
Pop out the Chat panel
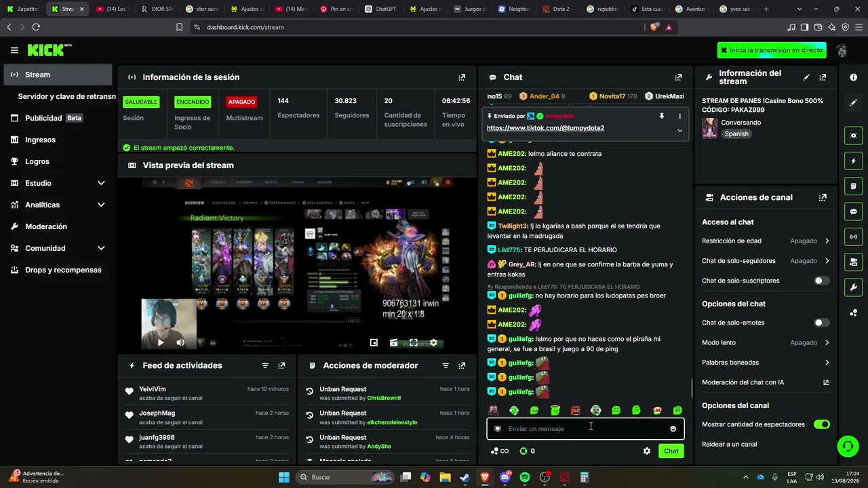click(x=678, y=77)
